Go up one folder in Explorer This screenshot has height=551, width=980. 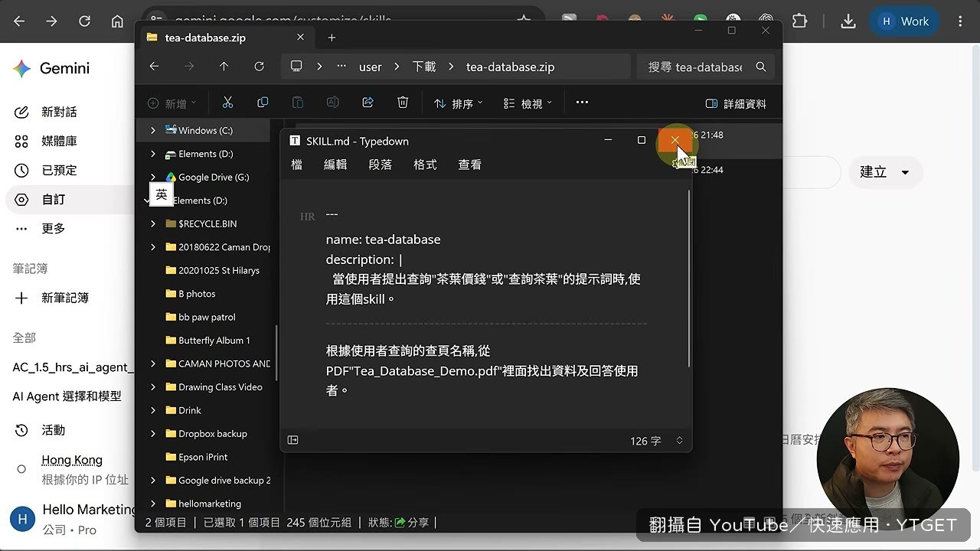pyautogui.click(x=224, y=67)
